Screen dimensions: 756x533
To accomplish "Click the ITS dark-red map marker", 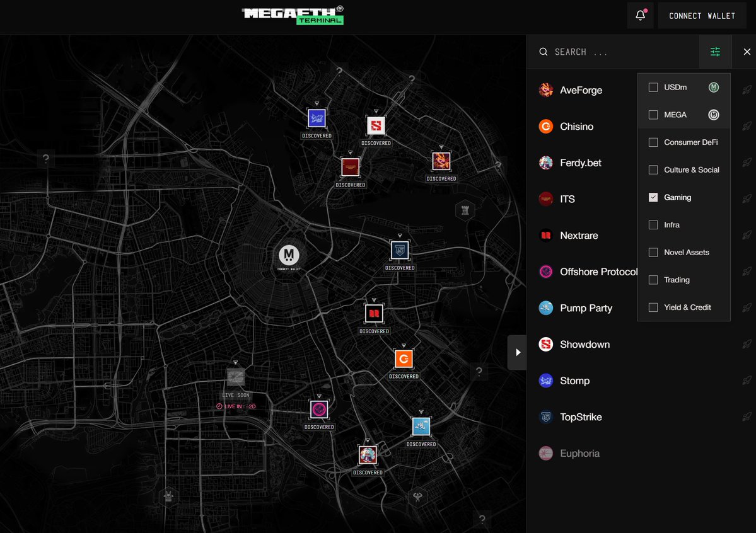I will coord(350,167).
